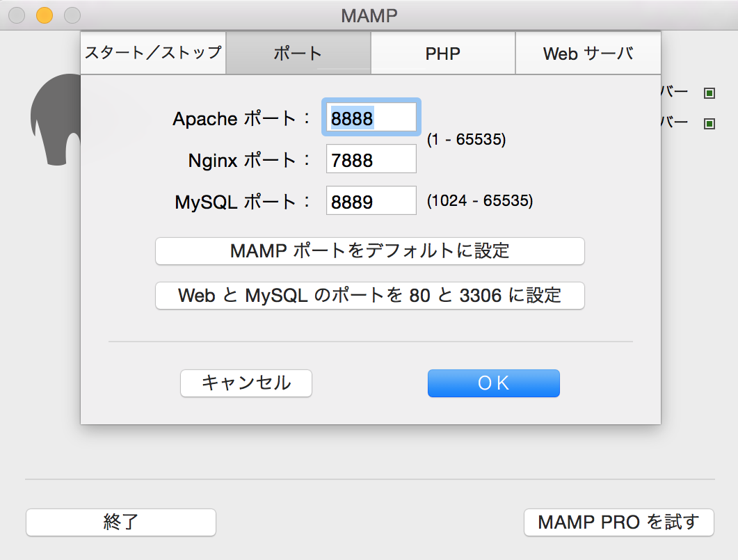
Task: Minimize the MAMP window
Action: [x=43, y=14]
